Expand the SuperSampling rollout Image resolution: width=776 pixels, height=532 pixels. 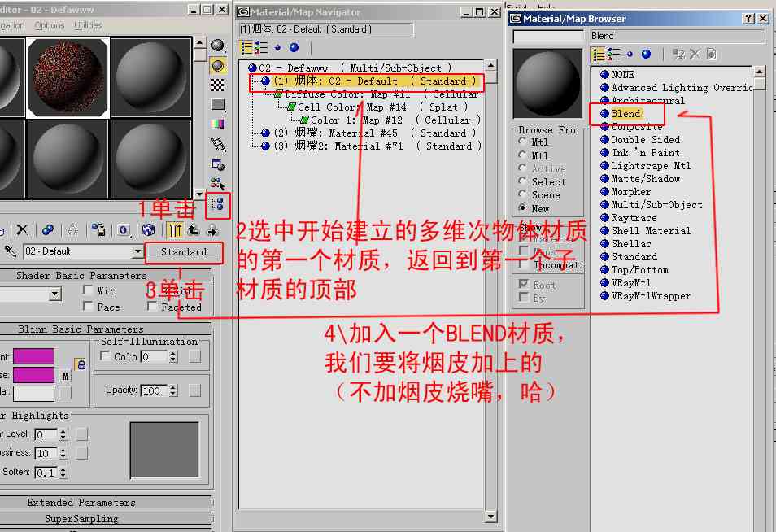click(106, 518)
